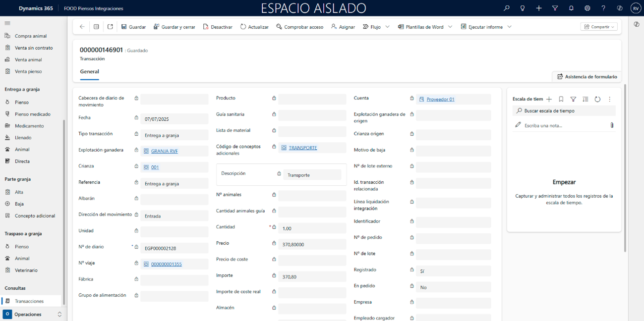Screen dimensions: 644x321
Task: Click the attachment paperclip icon in note box
Action: point(612,125)
